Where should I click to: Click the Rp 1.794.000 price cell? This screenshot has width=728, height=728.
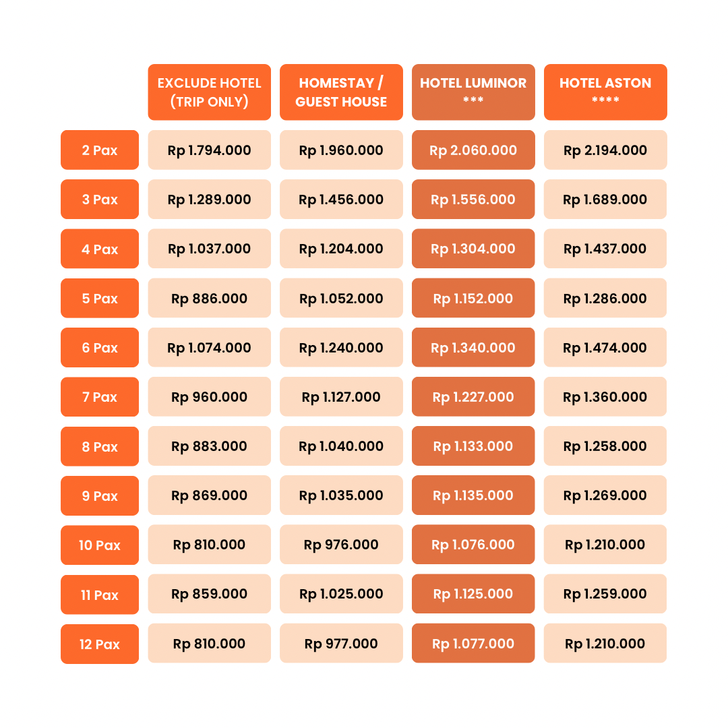pyautogui.click(x=210, y=150)
